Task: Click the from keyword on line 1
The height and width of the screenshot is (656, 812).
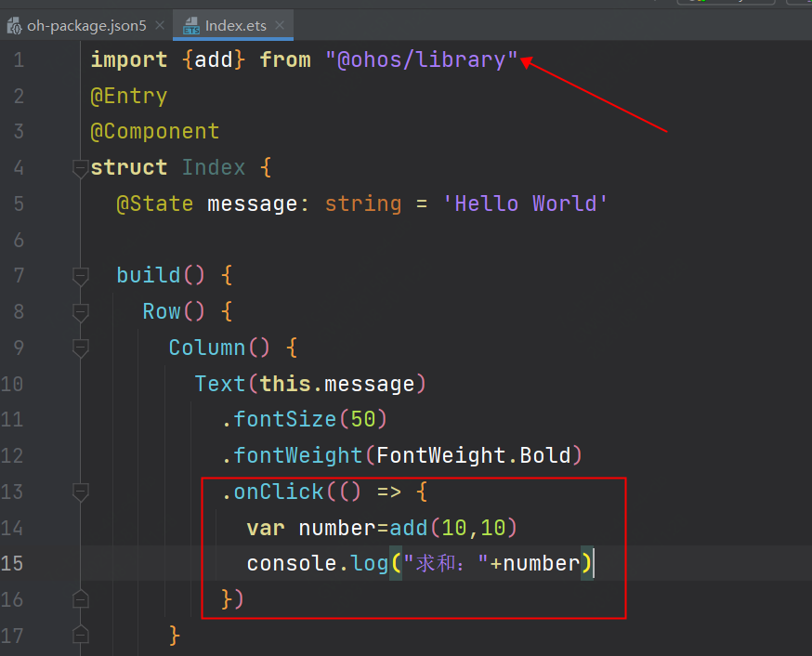Action: click(285, 60)
